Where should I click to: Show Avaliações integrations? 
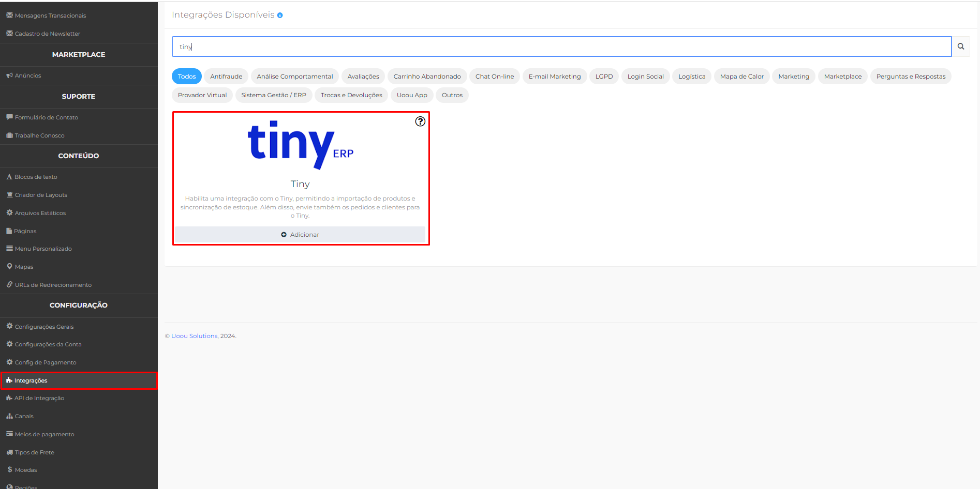tap(363, 77)
